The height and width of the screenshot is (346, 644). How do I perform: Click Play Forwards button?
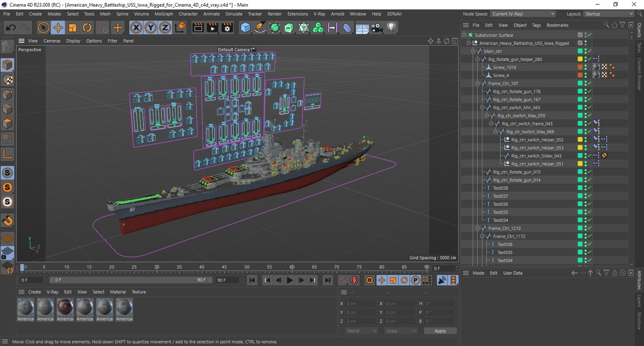click(x=290, y=280)
